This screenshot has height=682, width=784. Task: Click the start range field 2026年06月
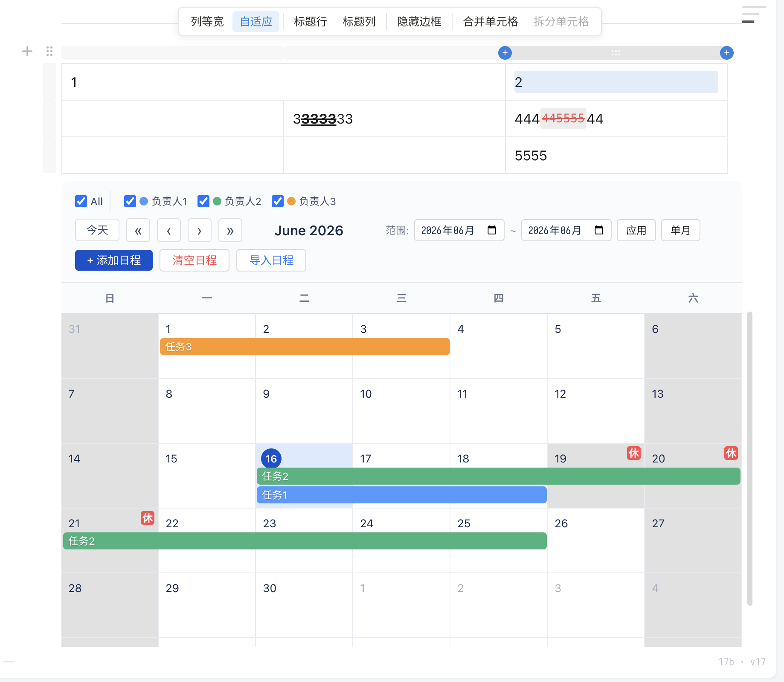pos(459,230)
